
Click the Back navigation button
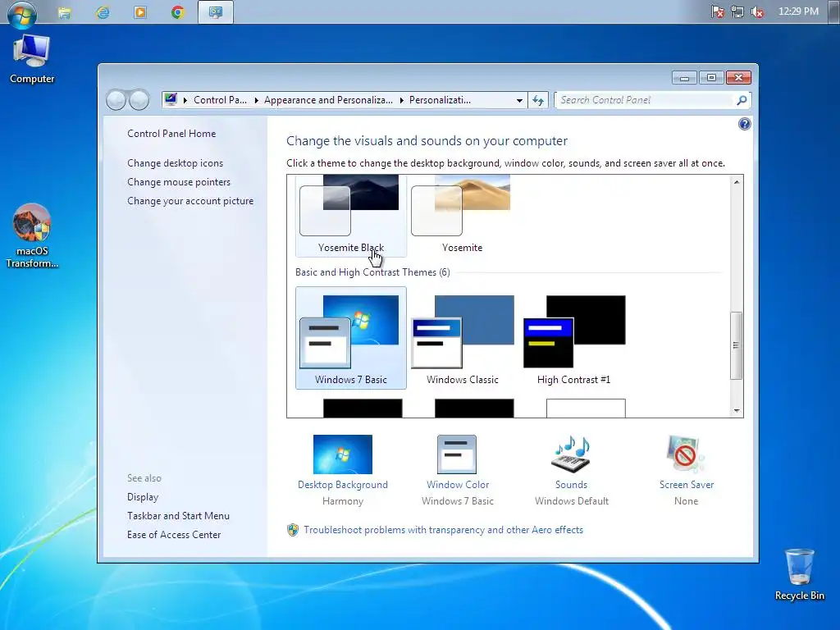(116, 99)
